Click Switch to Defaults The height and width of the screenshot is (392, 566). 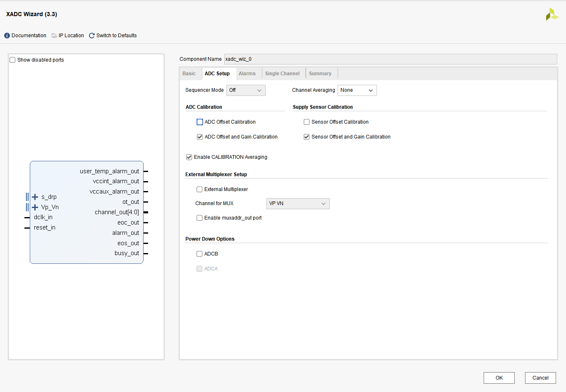click(x=117, y=36)
